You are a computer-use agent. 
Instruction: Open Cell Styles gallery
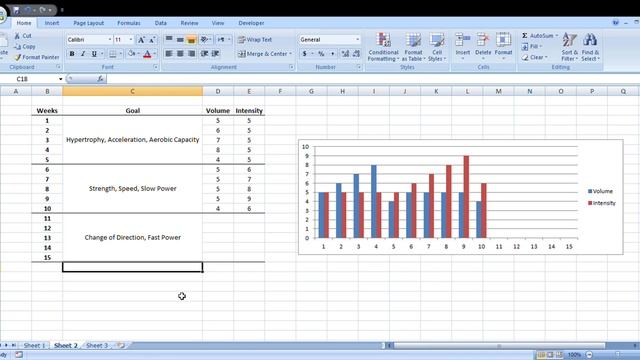(x=437, y=47)
